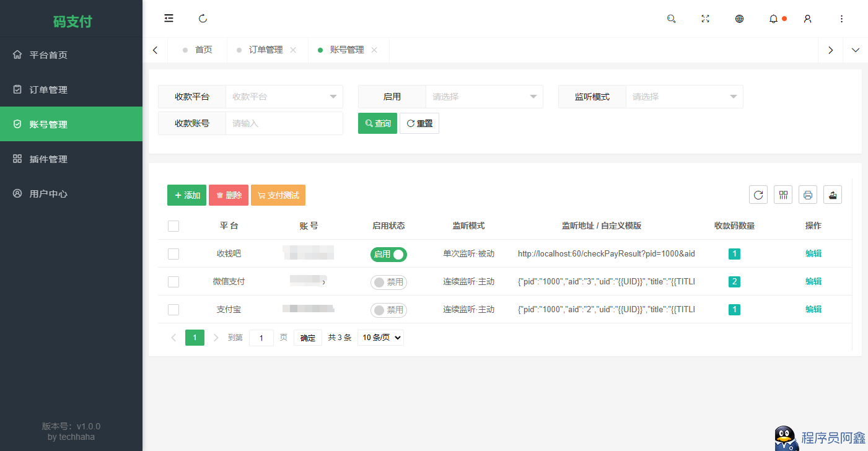The width and height of the screenshot is (868, 451).
Task: Click the home icon beside 平台首页
Action: 17,55
